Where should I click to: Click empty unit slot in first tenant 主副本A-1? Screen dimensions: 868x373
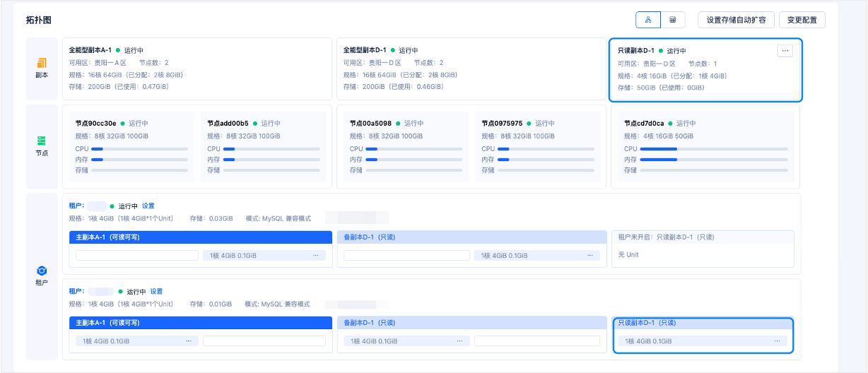pos(137,256)
